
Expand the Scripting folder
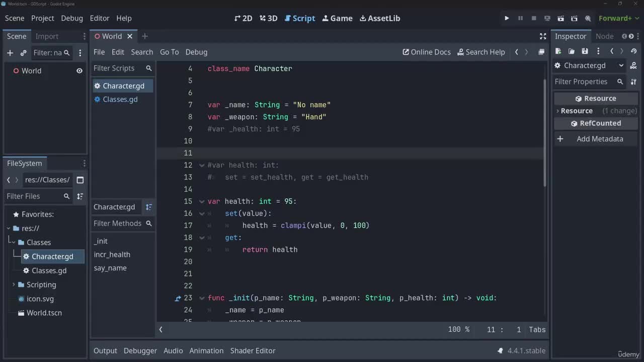(x=14, y=285)
